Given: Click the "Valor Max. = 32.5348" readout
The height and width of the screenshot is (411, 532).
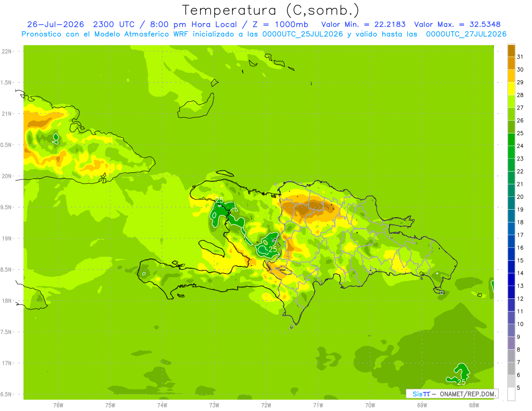Looking at the screenshot, I should [x=458, y=24].
